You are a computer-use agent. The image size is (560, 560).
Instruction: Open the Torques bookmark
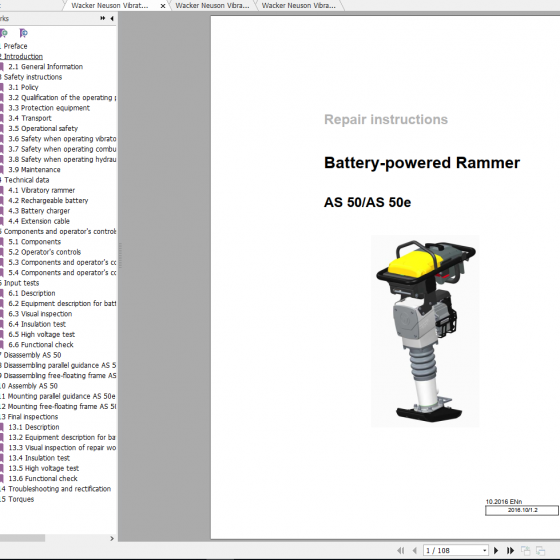(20, 499)
